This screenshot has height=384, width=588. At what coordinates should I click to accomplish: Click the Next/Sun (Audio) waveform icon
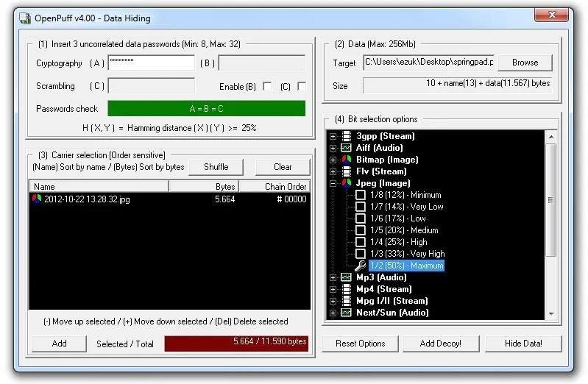click(x=346, y=313)
